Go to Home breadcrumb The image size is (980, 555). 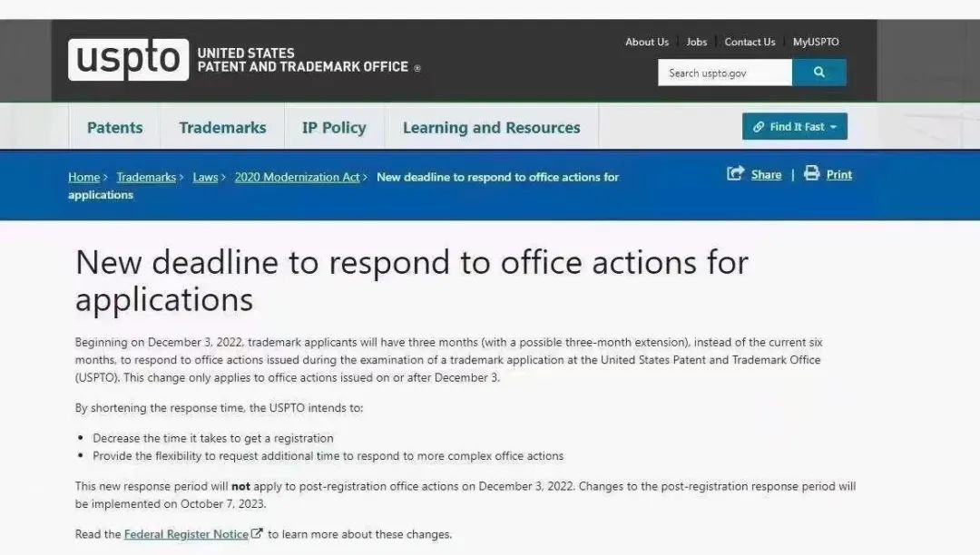pos(83,178)
